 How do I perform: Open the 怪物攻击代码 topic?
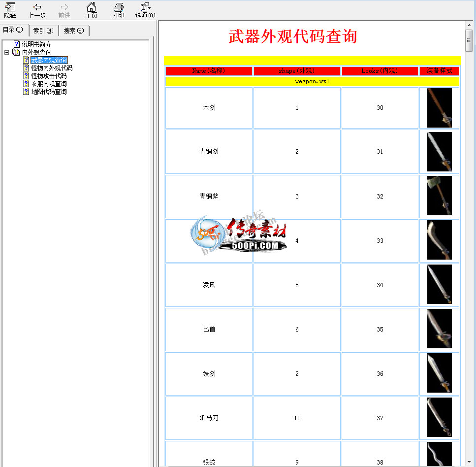tap(49, 76)
